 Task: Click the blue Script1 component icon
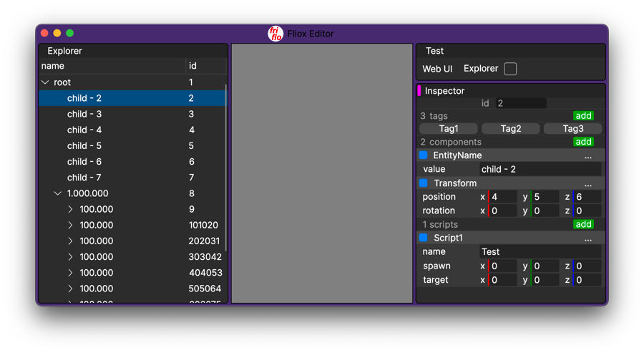pos(424,238)
